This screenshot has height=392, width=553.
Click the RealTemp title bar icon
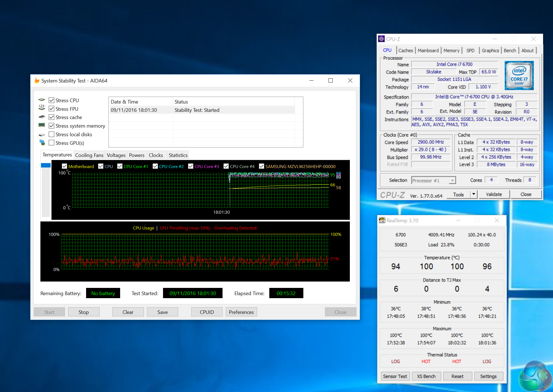click(x=382, y=220)
